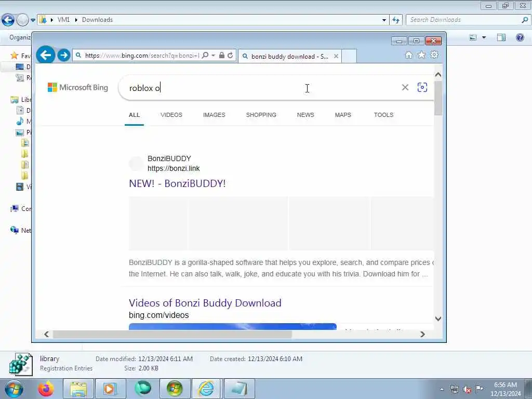This screenshot has height=399, width=532.
Task: Open IE Tools gear icon
Action: 434,55
